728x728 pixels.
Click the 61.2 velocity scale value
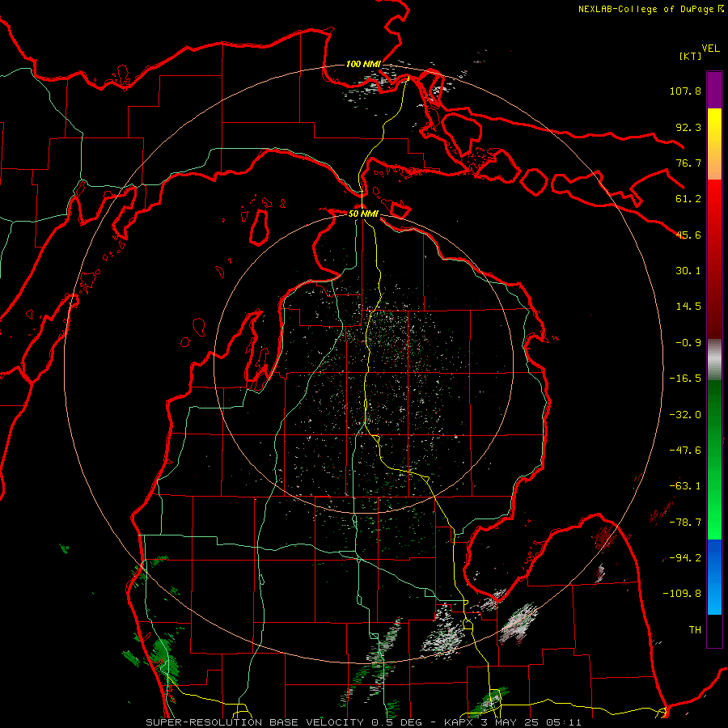pyautogui.click(x=688, y=199)
